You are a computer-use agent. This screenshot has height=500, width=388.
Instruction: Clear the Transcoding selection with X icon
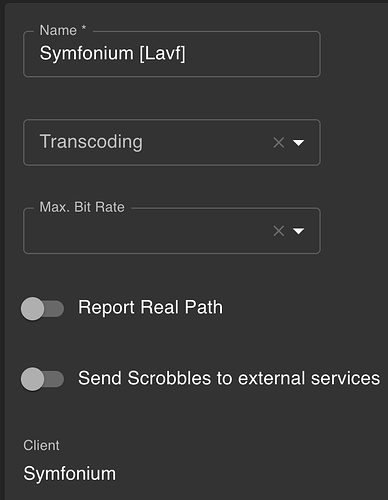(x=279, y=143)
